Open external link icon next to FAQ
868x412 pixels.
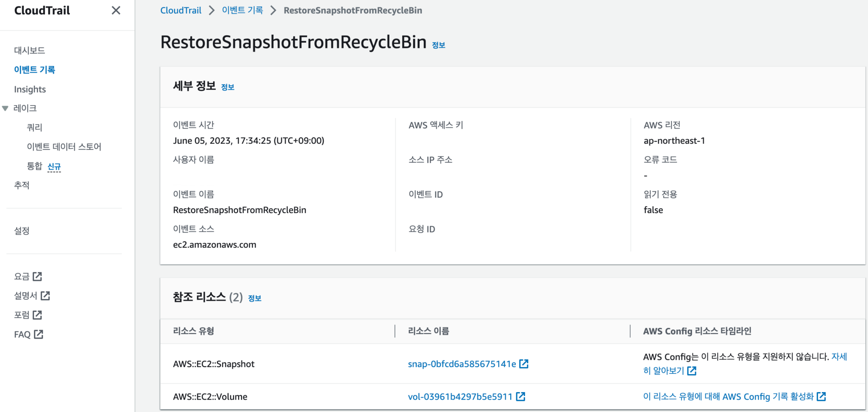pyautogui.click(x=39, y=334)
